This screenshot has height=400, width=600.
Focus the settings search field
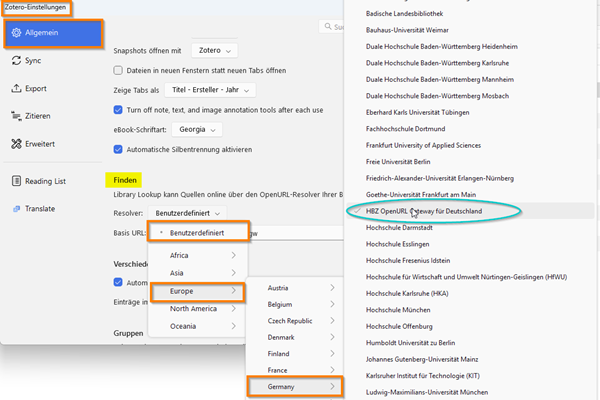click(331, 26)
